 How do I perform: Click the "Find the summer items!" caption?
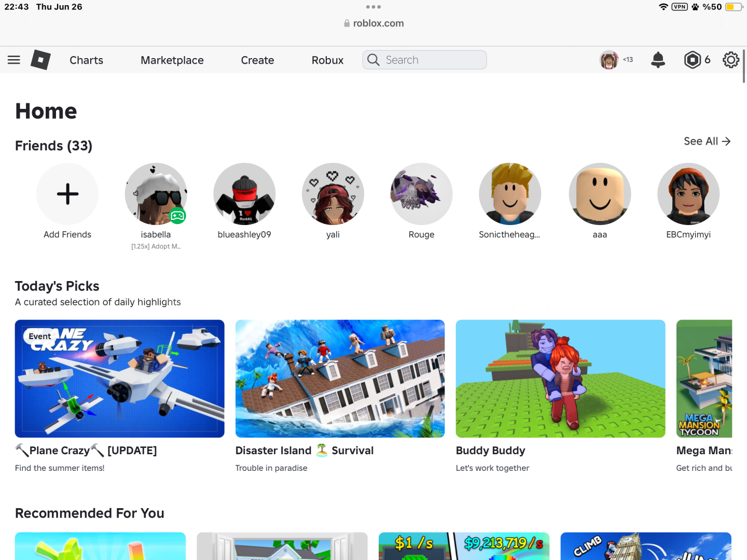coord(60,468)
